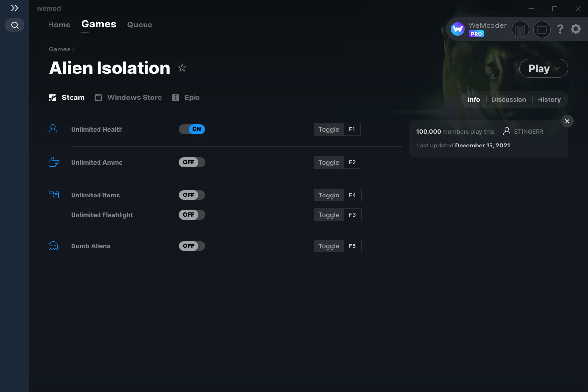Image resolution: width=588 pixels, height=392 pixels.
Task: Open the search from the sidebar magnifier icon
Action: pos(14,25)
